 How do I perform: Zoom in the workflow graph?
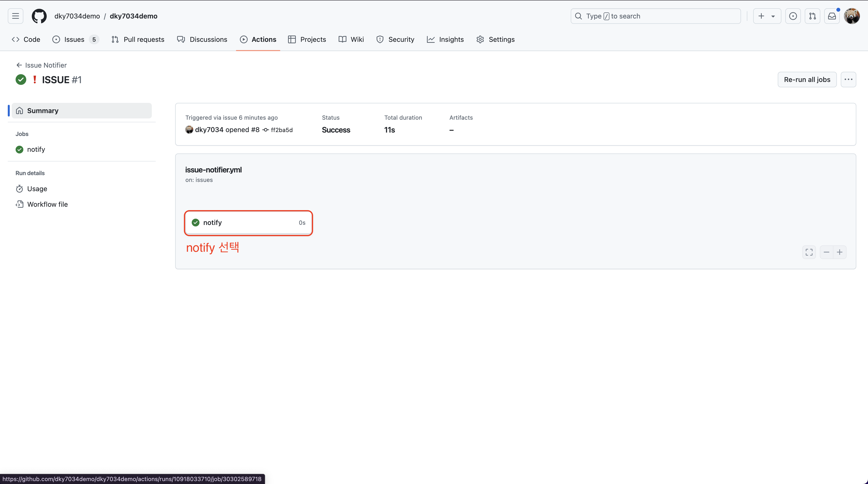coord(840,252)
